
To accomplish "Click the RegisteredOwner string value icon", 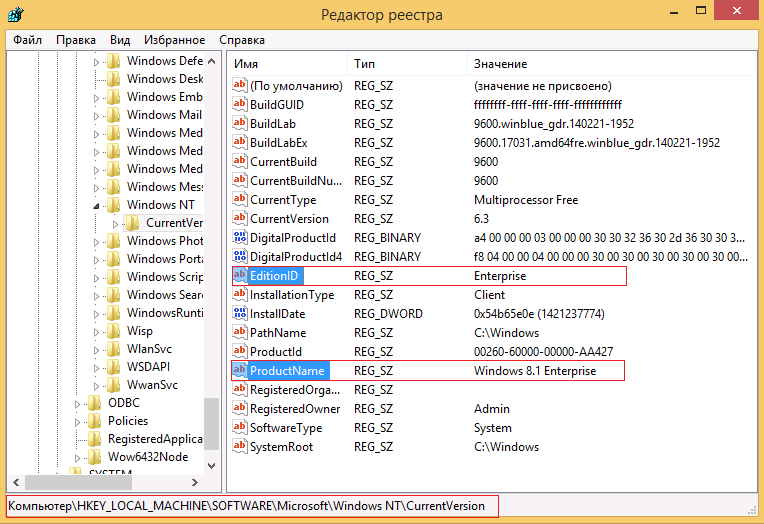I will point(239,408).
